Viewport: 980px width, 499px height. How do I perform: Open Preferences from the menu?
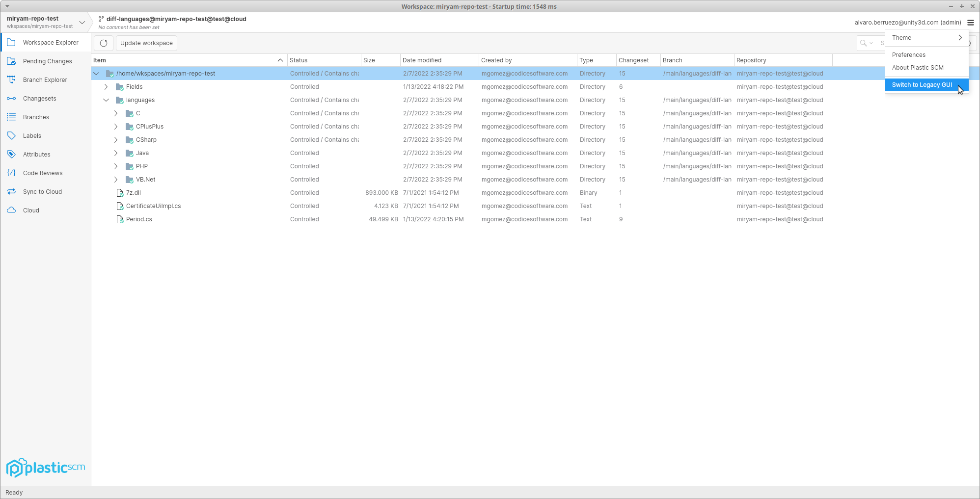[x=909, y=54]
